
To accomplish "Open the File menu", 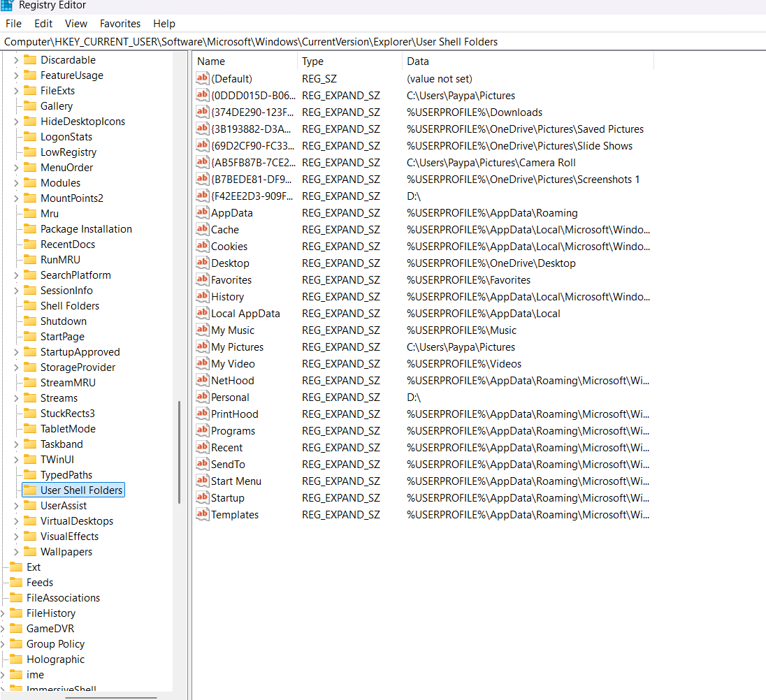I will 14,24.
